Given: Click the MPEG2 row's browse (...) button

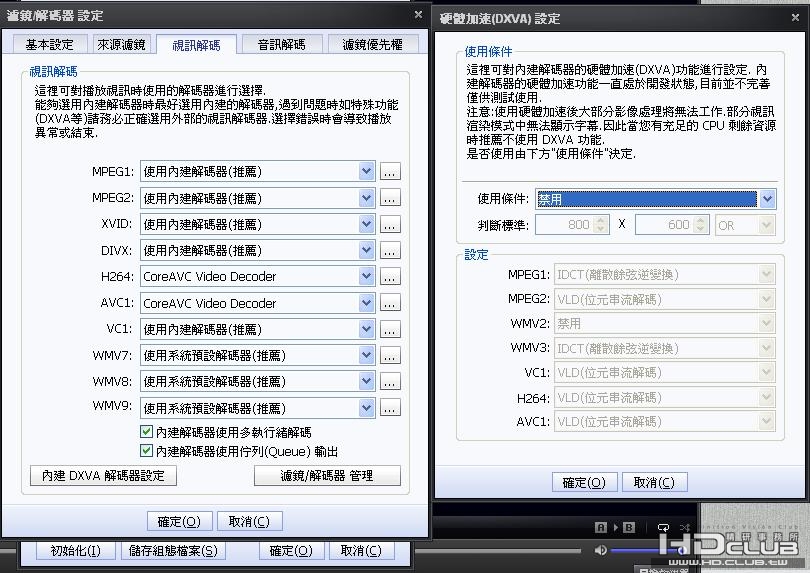Looking at the screenshot, I should (390, 198).
